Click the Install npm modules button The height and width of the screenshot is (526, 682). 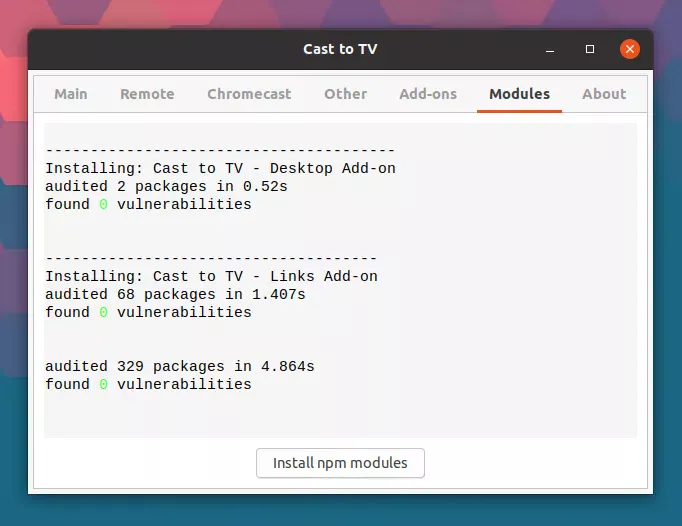coord(340,463)
